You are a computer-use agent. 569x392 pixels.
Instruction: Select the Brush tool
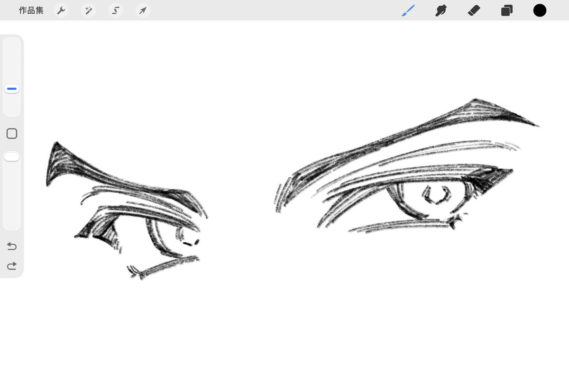(408, 10)
